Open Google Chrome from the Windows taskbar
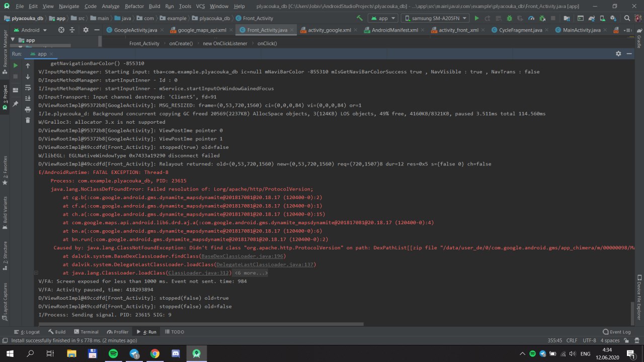The height and width of the screenshot is (362, 644). [x=154, y=353]
